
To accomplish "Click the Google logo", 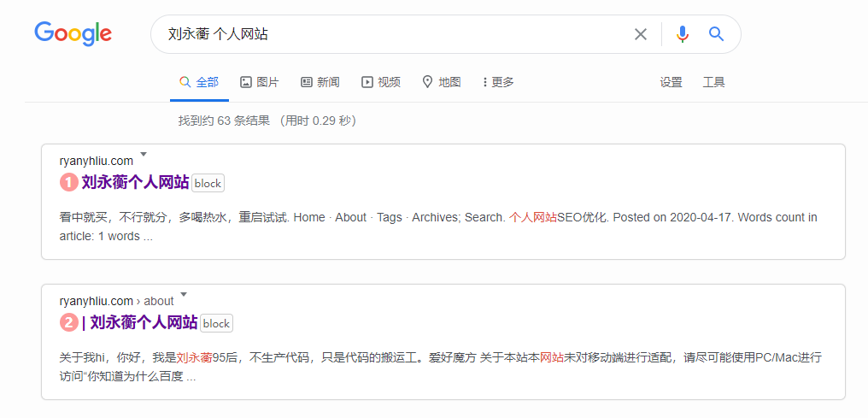I will [73, 33].
